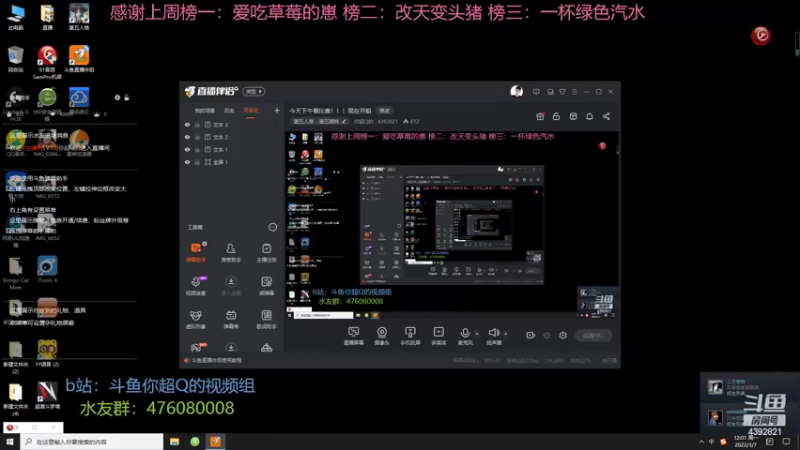Open the shop icon in top toolbar
This screenshot has height=450, width=800.
coord(573,116)
